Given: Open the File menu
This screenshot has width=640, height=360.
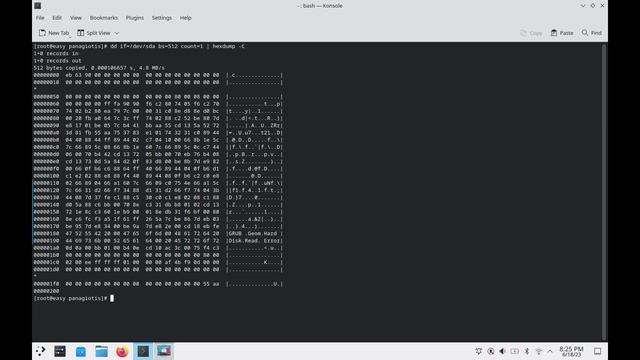Looking at the screenshot, I should [x=40, y=18].
